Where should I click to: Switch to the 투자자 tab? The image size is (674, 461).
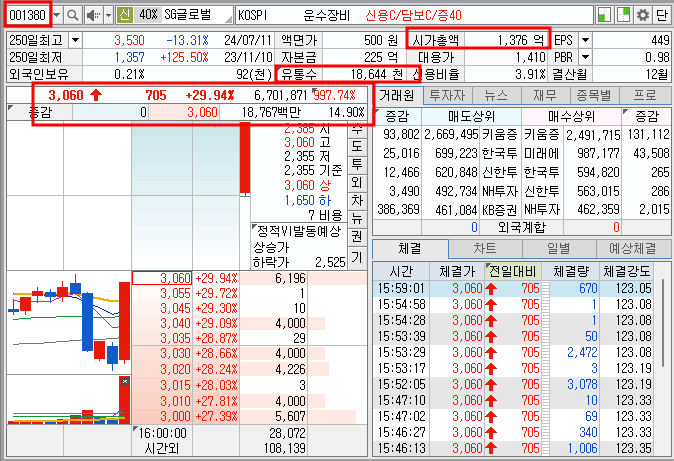(447, 95)
